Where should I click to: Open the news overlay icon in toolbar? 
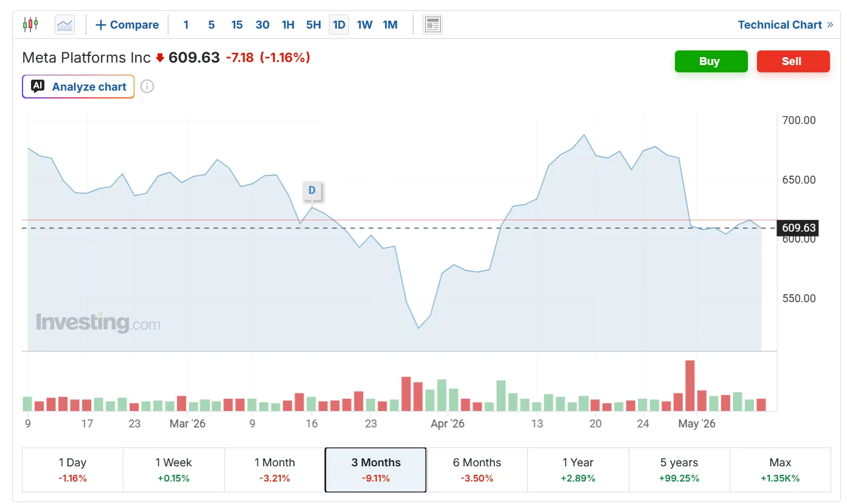(x=432, y=25)
